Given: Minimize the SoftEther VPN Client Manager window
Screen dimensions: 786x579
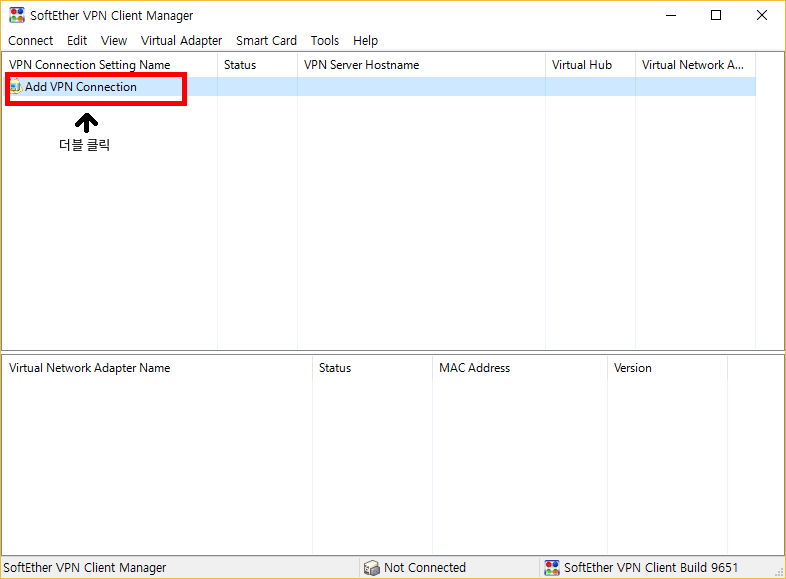Looking at the screenshot, I should [671, 16].
